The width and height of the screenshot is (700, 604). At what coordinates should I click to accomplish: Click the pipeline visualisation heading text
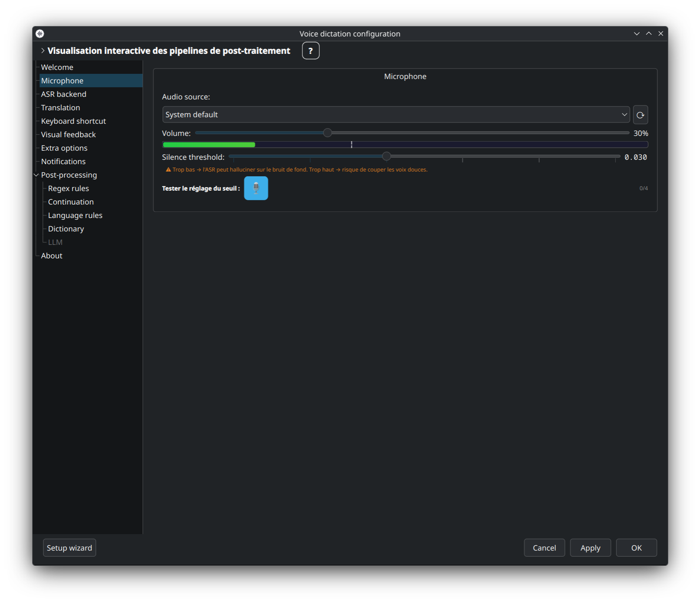(x=169, y=51)
